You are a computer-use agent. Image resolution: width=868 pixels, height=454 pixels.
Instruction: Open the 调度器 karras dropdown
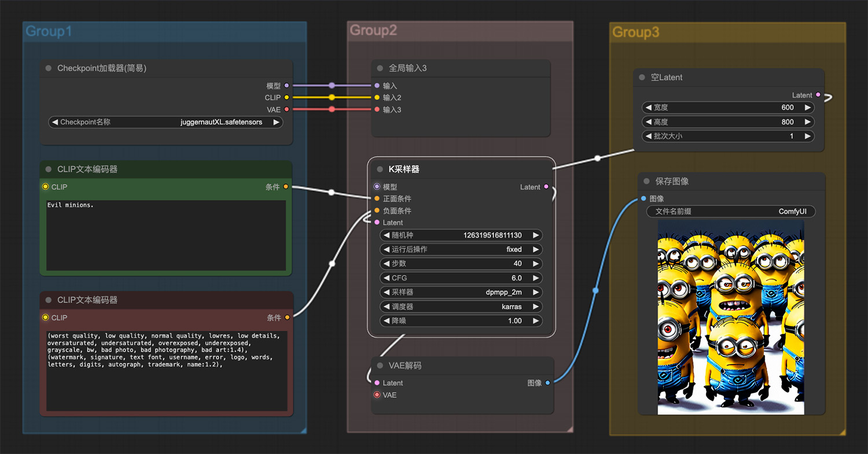tap(461, 307)
